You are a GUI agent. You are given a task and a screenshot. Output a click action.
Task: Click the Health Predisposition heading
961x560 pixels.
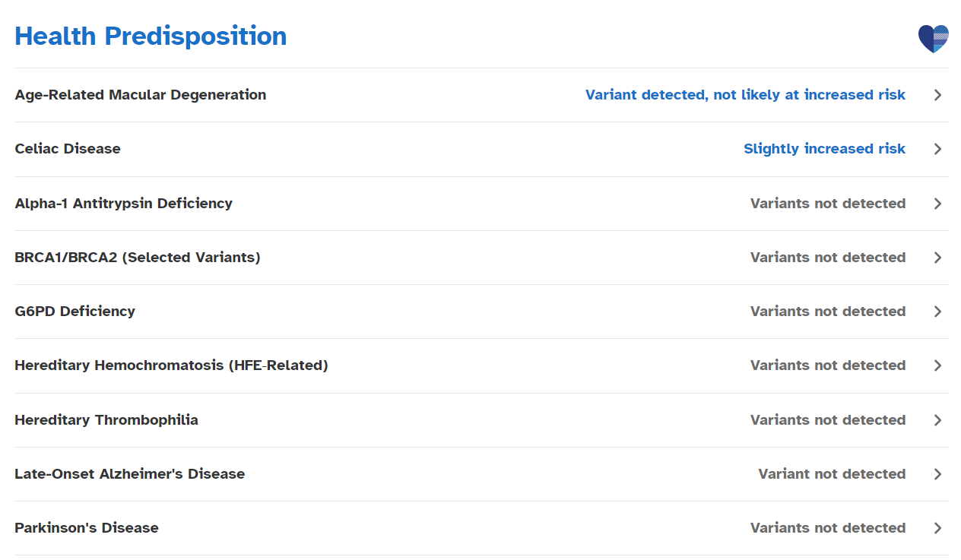coord(151,36)
